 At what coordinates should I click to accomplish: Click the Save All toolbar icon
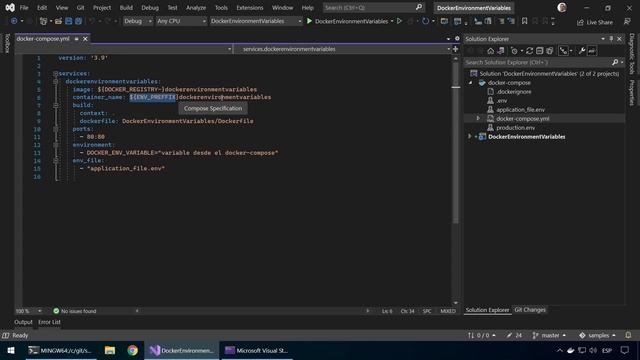coord(78,21)
